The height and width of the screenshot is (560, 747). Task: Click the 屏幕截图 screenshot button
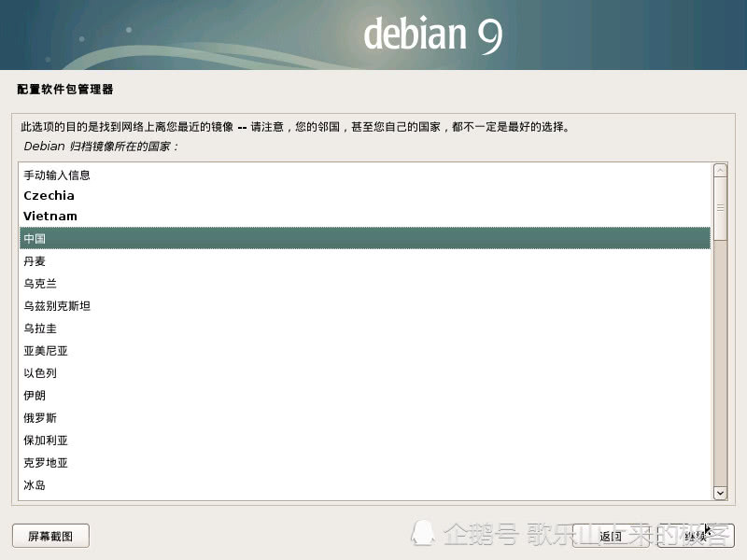pyautogui.click(x=50, y=536)
